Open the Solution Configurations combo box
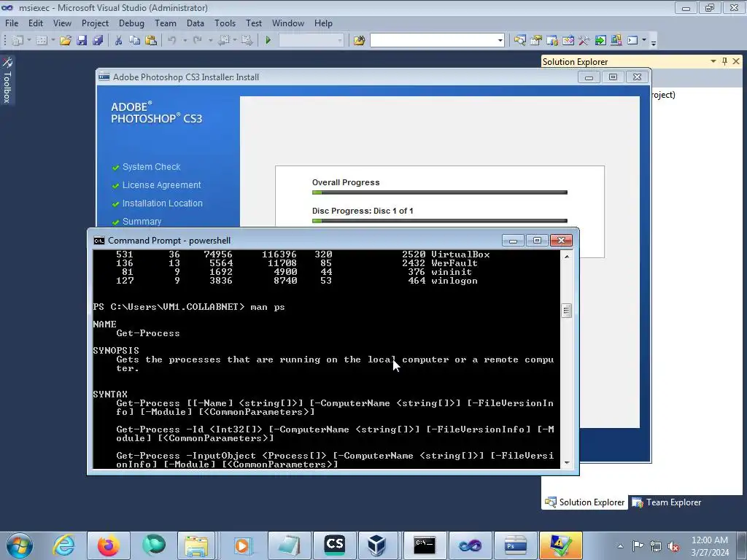Viewport: 747px width, 560px height. tap(311, 41)
